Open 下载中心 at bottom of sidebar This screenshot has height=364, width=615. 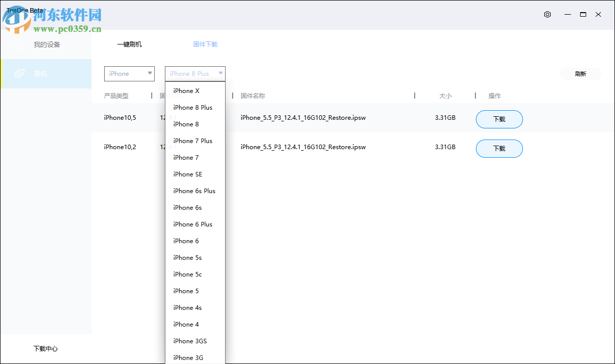[x=46, y=349]
